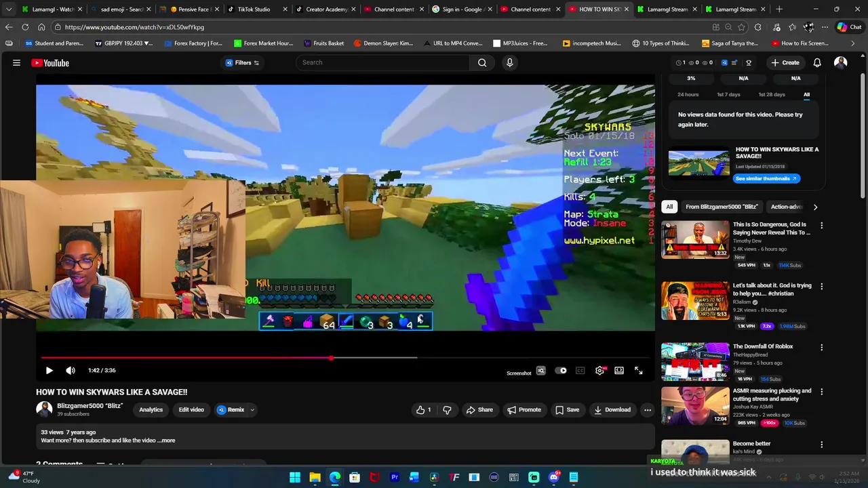Screen dimensions: 868x488
Task: Open the MP3Juices bookmark
Action: pyautogui.click(x=520, y=43)
